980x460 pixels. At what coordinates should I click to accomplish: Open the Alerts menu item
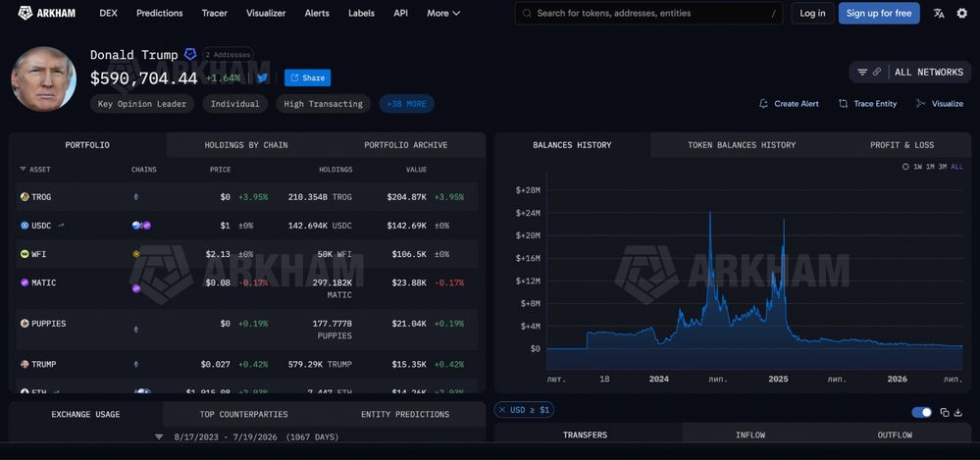317,13
